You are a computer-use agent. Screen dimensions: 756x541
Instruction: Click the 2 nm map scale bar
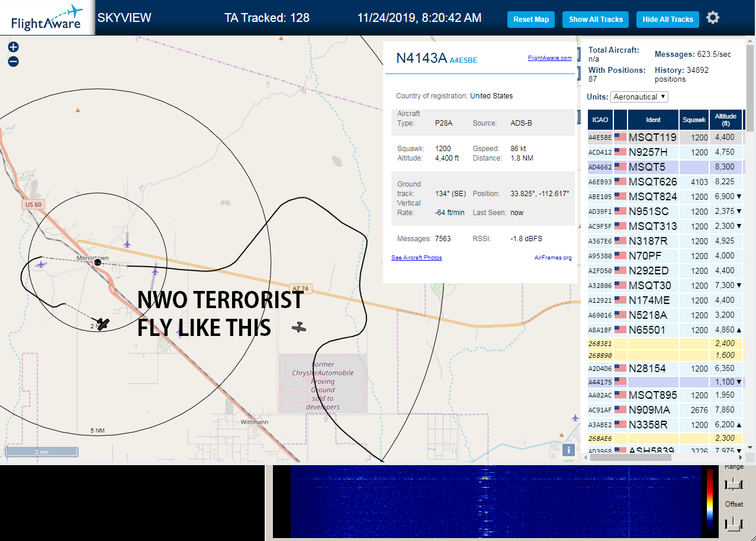tap(41, 452)
